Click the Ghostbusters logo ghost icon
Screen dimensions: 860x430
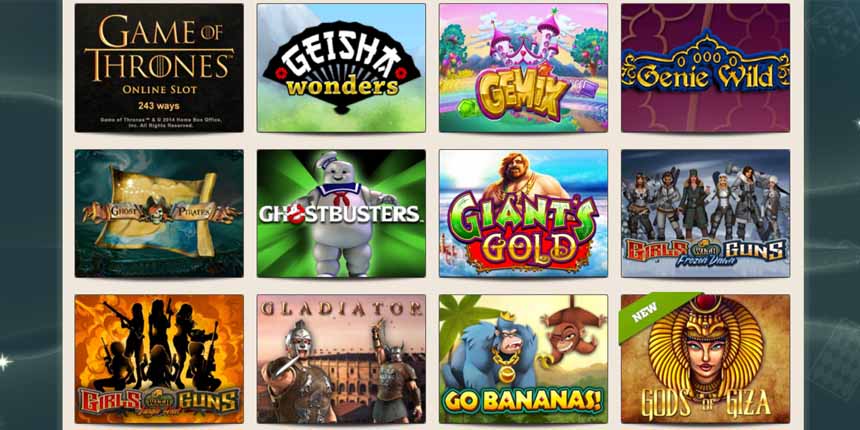coord(297,214)
